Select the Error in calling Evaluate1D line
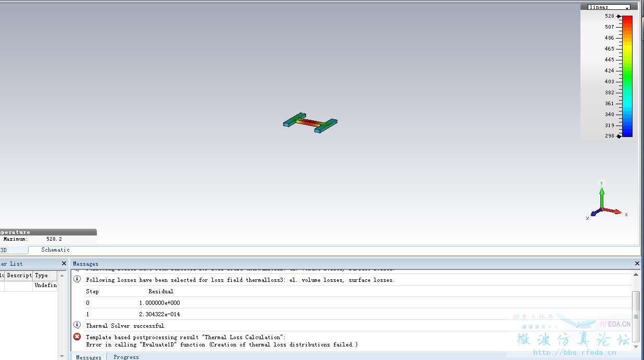This screenshot has width=644, height=360. (x=222, y=344)
